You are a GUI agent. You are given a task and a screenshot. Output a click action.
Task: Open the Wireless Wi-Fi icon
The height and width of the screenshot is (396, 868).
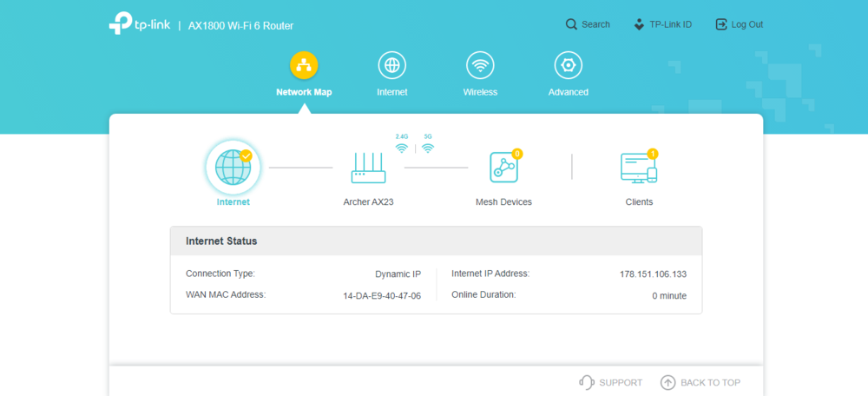480,65
